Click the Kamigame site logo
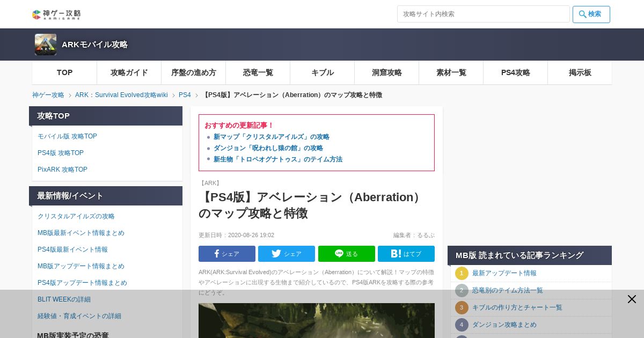The image size is (644, 338). coord(56,14)
